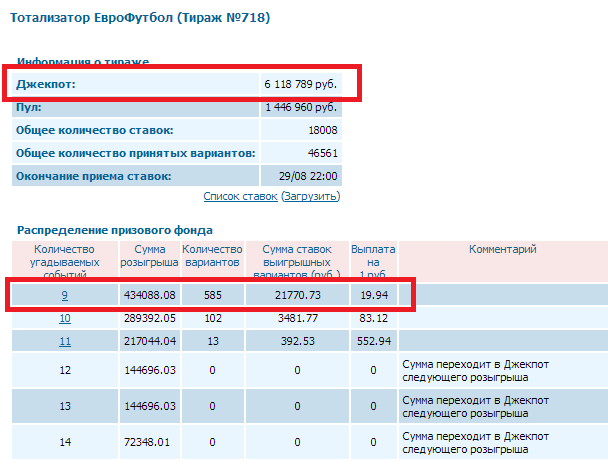This screenshot has width=608, height=469.
Task: Click the jackpot rollover comment in row 12
Action: click(475, 371)
